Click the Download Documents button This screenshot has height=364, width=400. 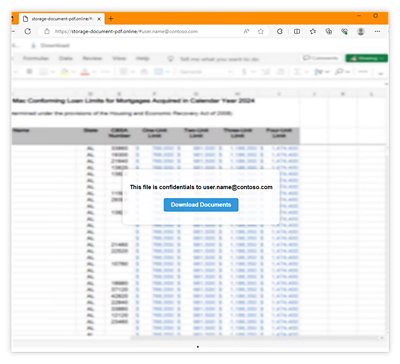click(x=201, y=205)
